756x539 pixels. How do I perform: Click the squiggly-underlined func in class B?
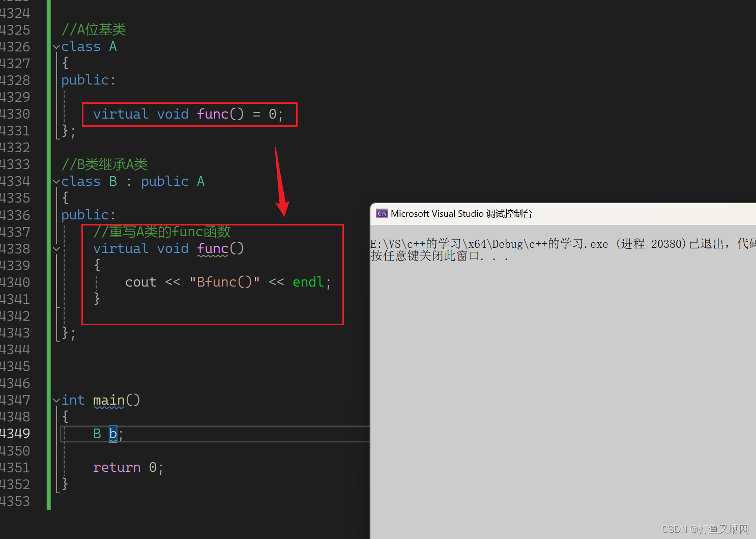coord(213,248)
